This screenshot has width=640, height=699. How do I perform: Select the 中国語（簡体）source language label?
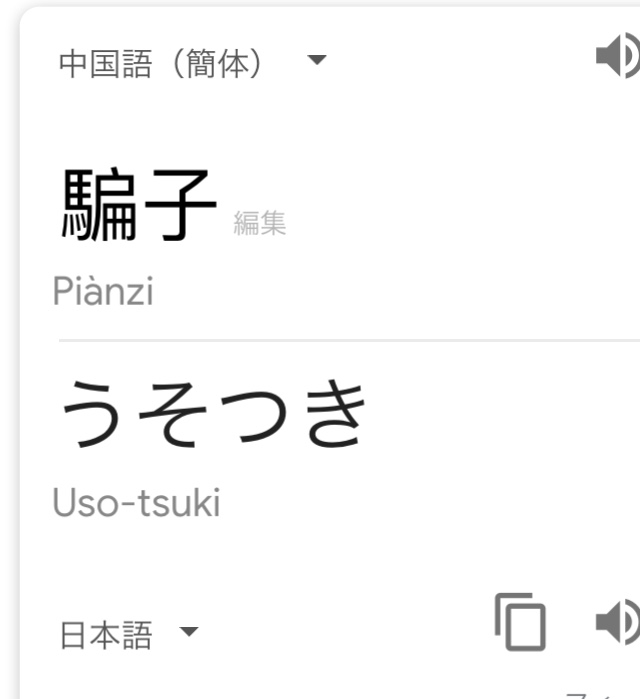click(x=160, y=63)
